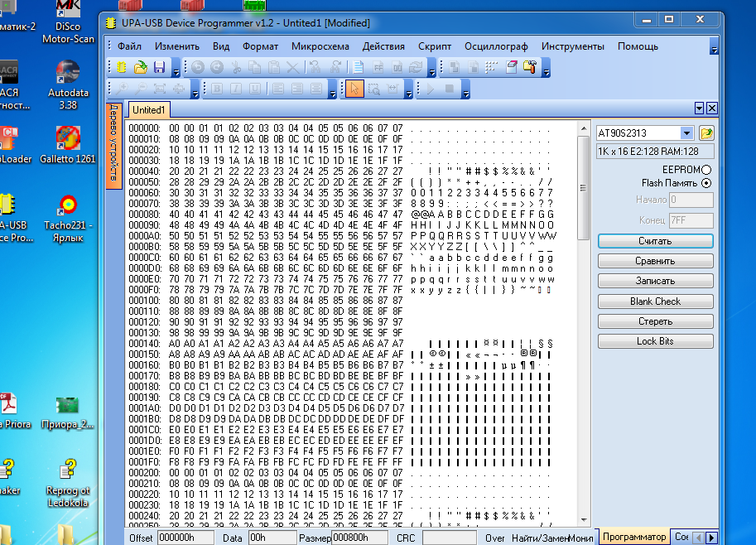The width and height of the screenshot is (756, 545).
Task: Click the eraser toolbar icon
Action: pos(511,68)
